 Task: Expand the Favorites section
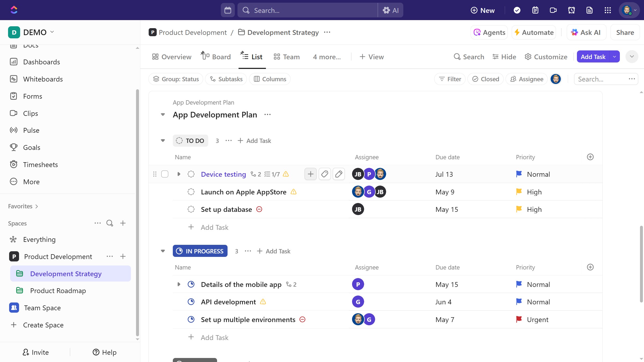[x=23, y=206]
